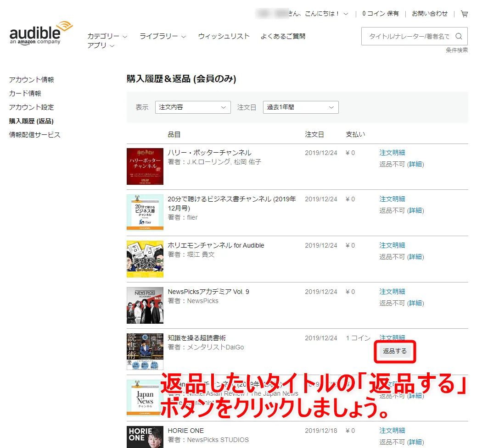Image resolution: width=482 pixels, height=448 pixels.
Task: Click 20分で聴けるビジネス書チャンネル cover thumbnail
Action: (145, 212)
